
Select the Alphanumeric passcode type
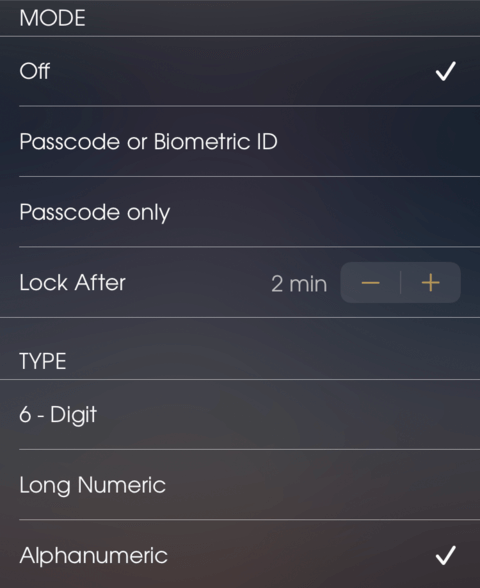pos(240,554)
